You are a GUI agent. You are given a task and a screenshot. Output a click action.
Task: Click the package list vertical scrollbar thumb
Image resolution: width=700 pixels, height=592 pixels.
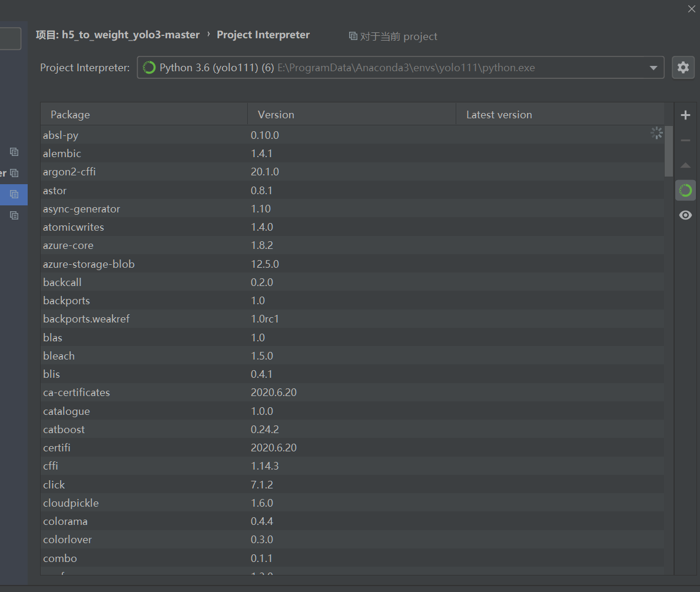point(668,151)
